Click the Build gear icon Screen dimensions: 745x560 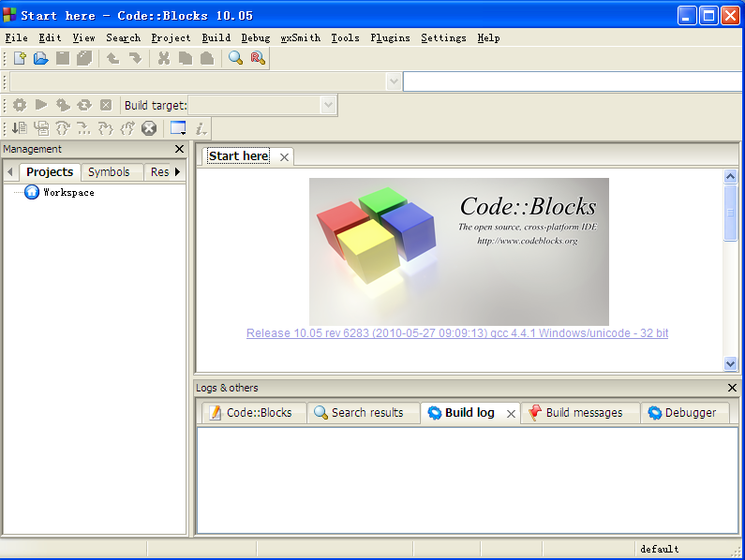[x=20, y=105]
